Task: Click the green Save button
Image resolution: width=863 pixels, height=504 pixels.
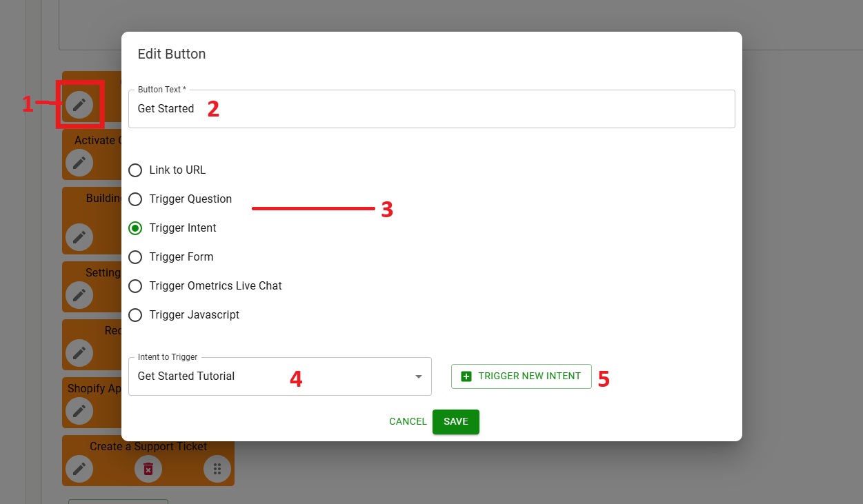Action: (455, 422)
